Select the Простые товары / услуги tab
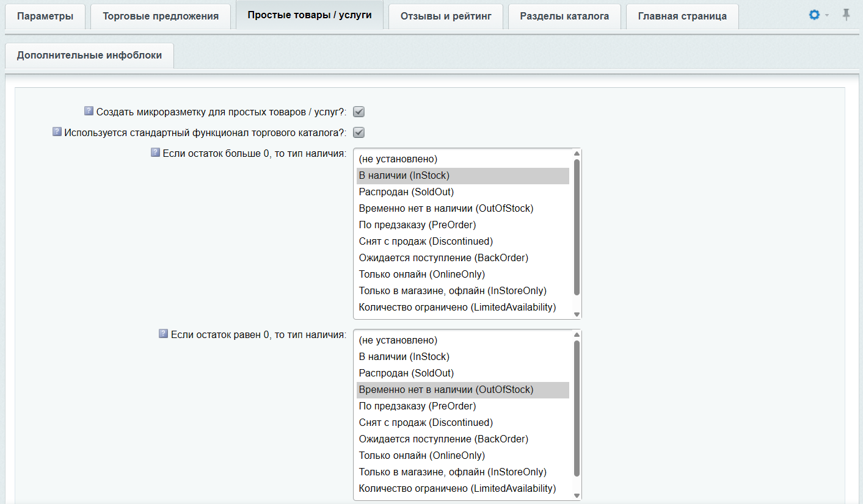The width and height of the screenshot is (863, 504). (310, 15)
